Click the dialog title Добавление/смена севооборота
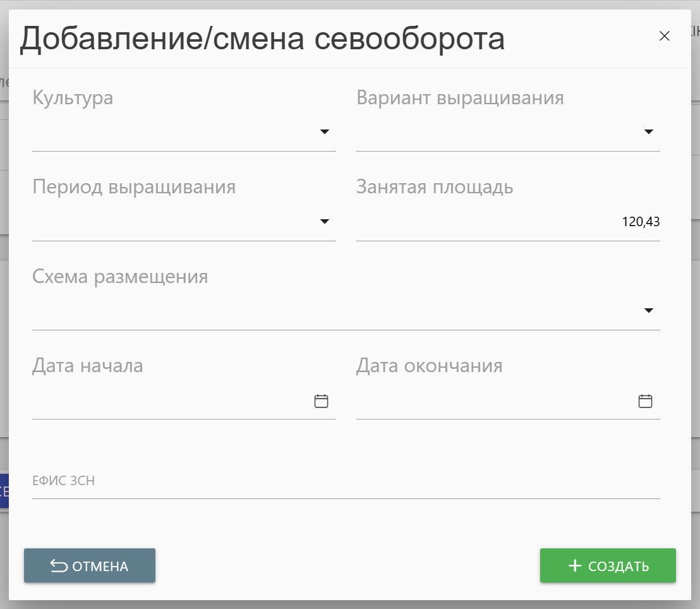 [x=262, y=39]
